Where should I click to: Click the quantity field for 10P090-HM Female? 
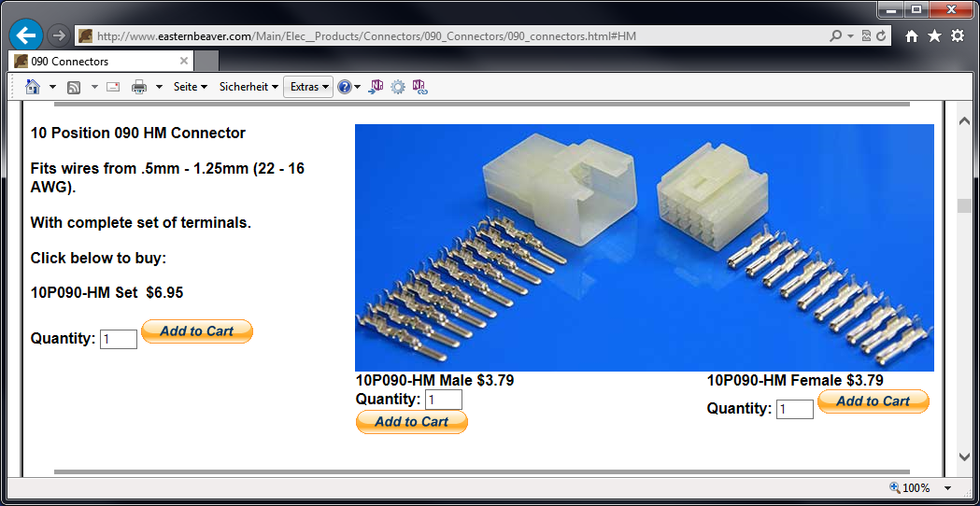click(794, 410)
